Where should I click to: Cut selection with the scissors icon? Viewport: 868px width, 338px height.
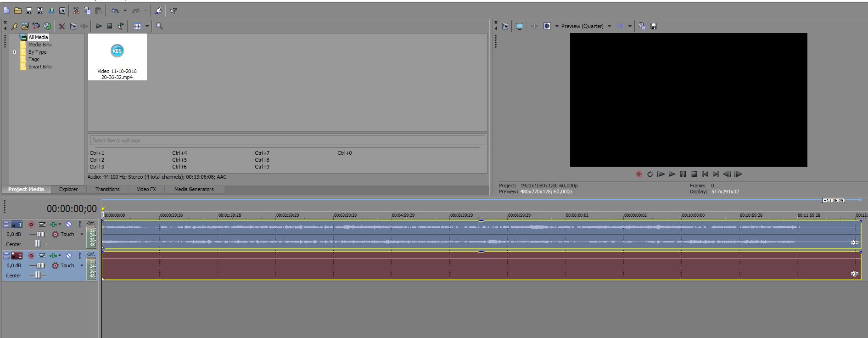[x=76, y=11]
